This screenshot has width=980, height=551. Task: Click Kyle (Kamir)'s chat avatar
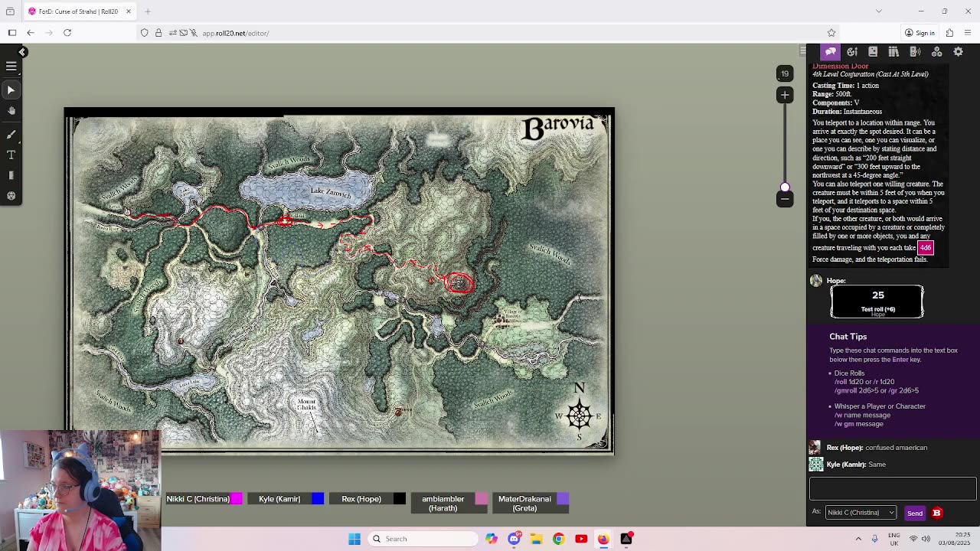[815, 465]
